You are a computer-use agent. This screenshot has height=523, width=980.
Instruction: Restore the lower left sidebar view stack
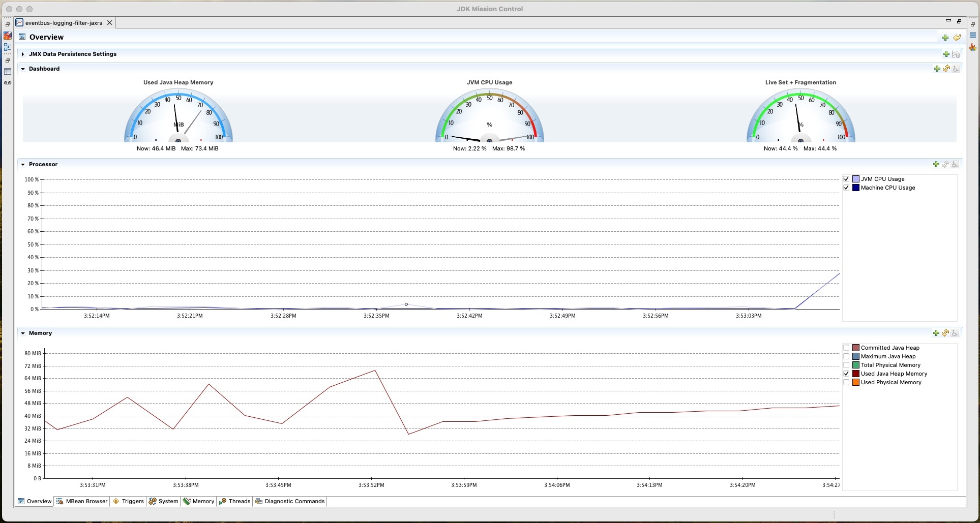click(7, 60)
